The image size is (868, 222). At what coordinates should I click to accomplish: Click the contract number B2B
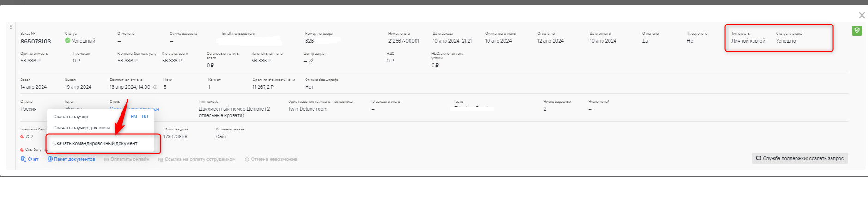click(309, 41)
